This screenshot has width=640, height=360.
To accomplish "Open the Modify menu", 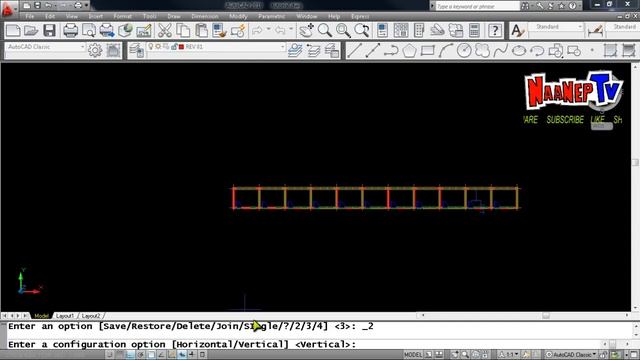I will (238, 16).
